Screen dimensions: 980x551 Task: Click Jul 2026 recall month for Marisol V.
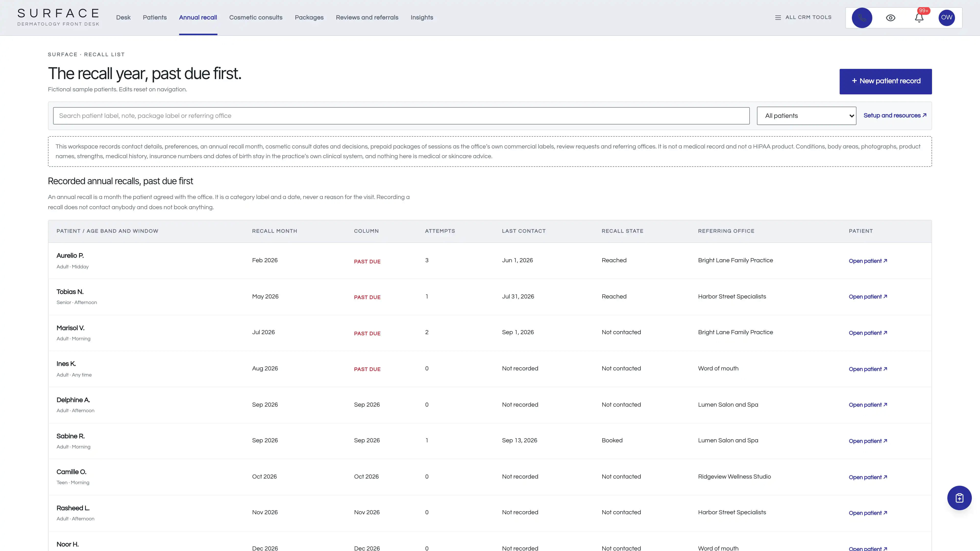tap(263, 332)
